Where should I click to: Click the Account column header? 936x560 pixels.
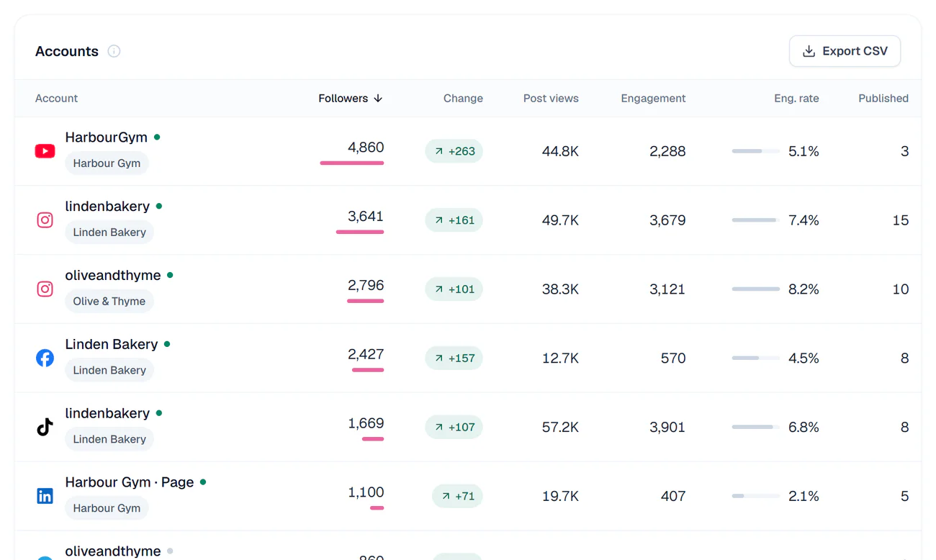(x=56, y=99)
